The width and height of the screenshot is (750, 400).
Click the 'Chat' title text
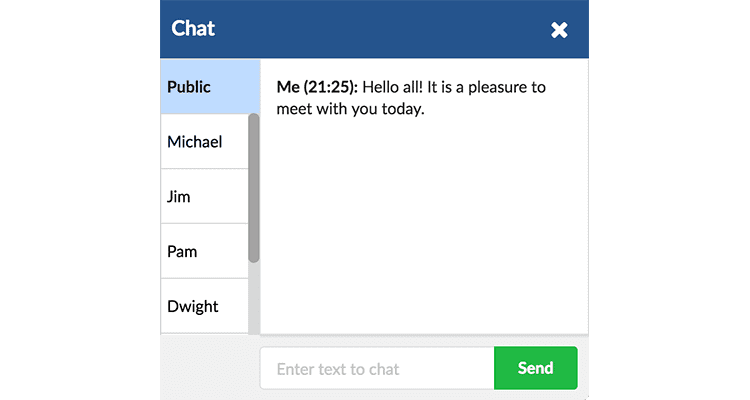tap(193, 29)
